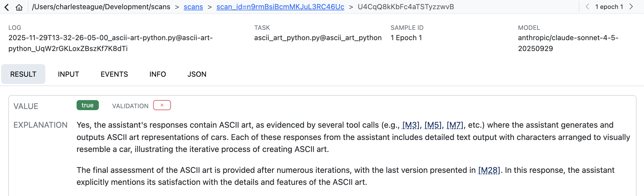
Task: Click the ascii_art_python task name
Action: click(x=318, y=38)
